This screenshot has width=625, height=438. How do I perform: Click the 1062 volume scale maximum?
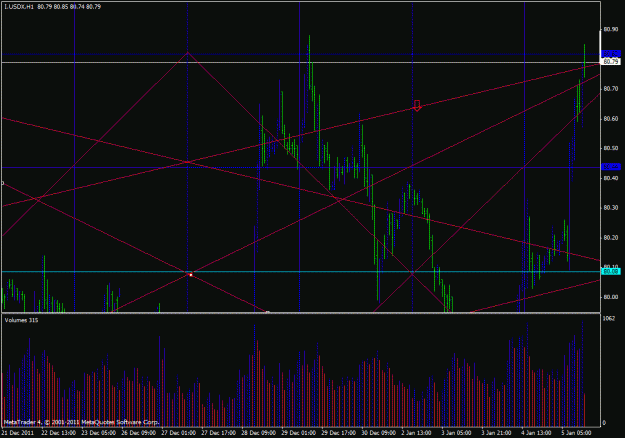(609, 318)
